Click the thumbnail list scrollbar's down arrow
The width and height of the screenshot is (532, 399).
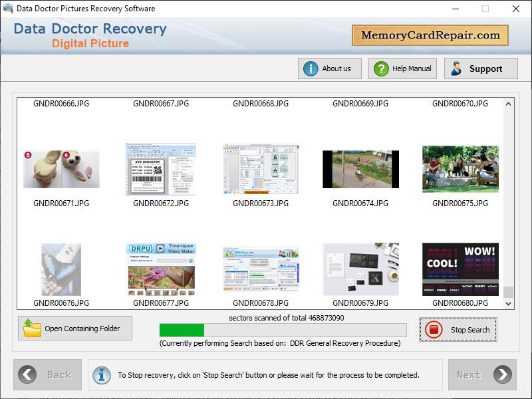point(507,303)
